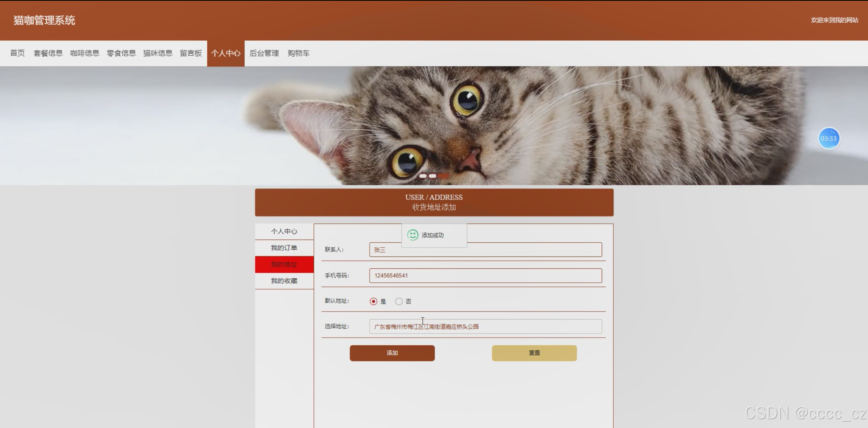Viewport: 868px width, 428px height.
Task: Select 否 for default address
Action: coord(399,301)
